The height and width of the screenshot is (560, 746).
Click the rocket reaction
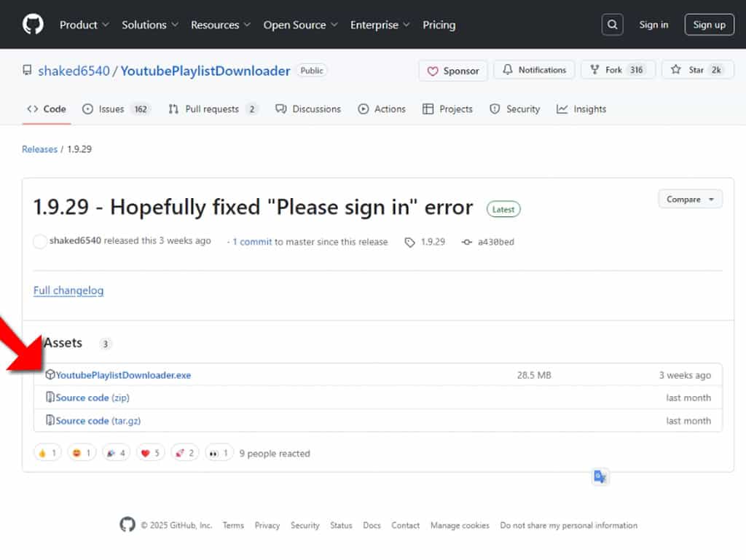tap(185, 453)
